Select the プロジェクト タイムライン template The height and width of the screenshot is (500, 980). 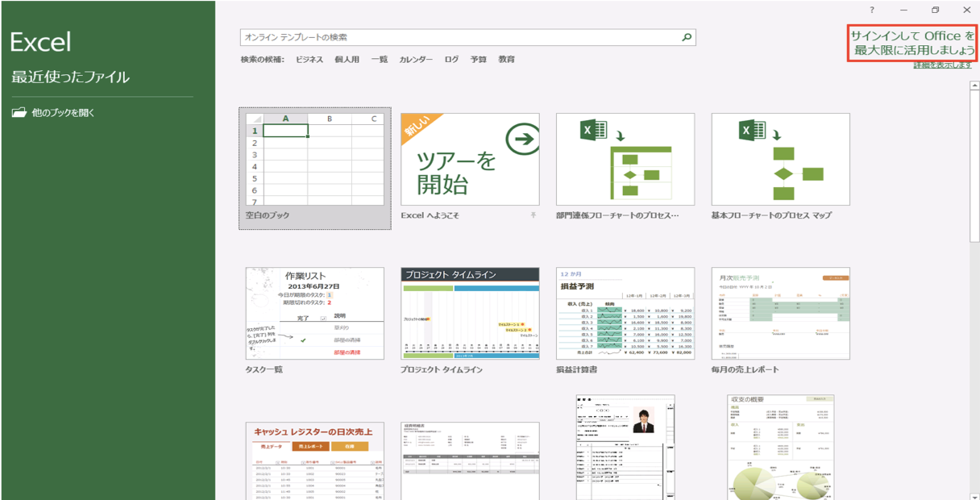470,314
